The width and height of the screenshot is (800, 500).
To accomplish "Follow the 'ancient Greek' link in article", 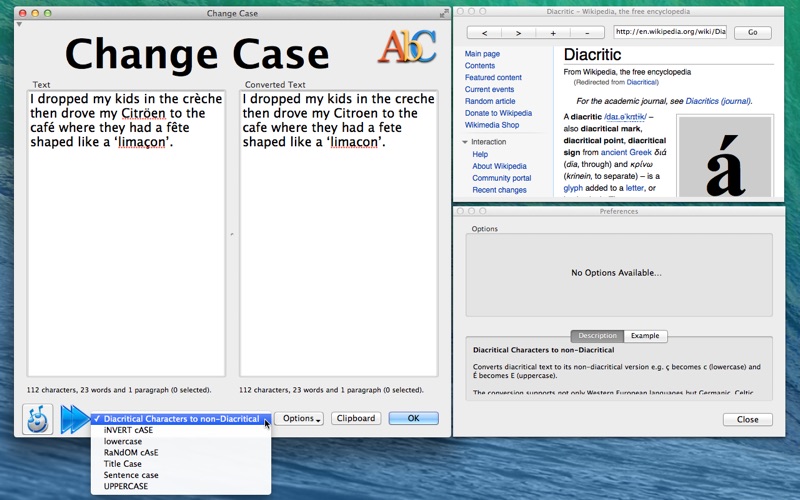I will (x=626, y=152).
